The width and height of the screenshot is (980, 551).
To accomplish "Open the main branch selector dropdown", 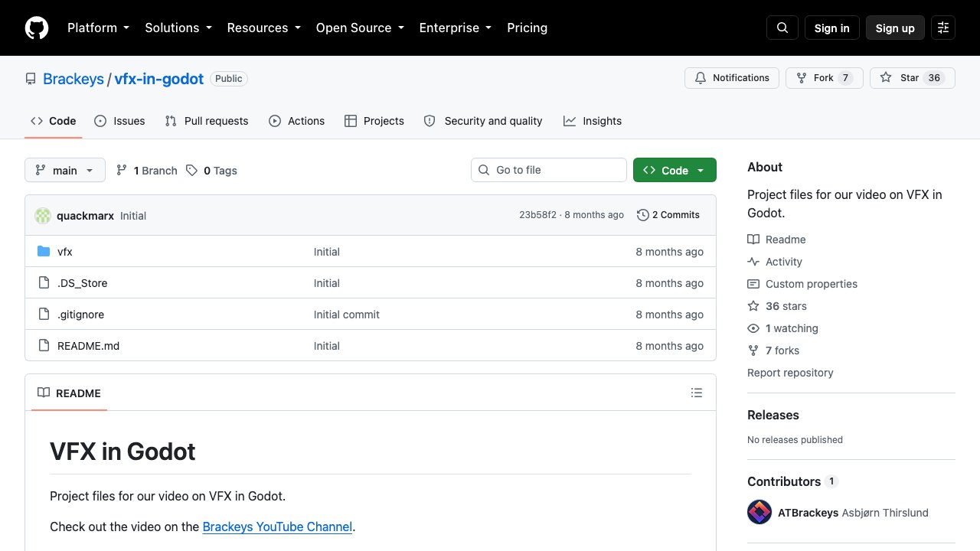I will tap(65, 171).
